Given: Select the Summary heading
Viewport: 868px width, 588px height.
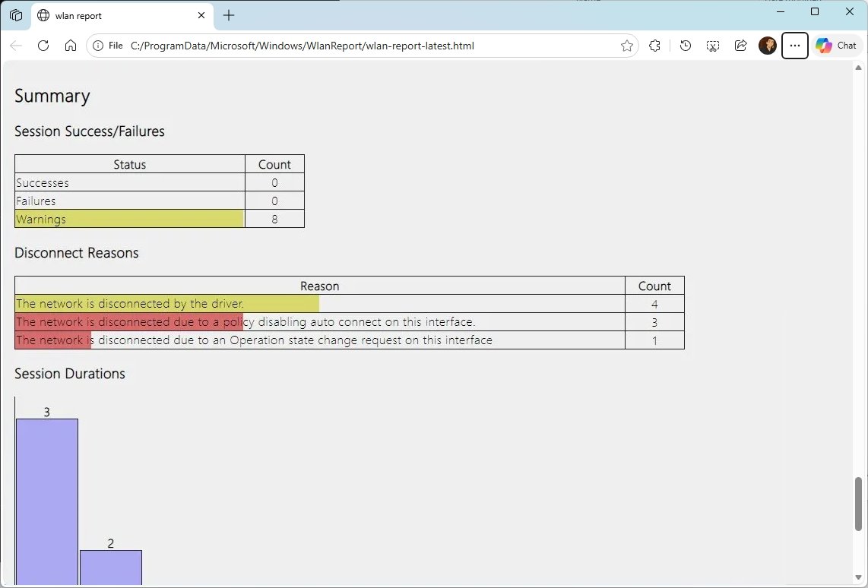Looking at the screenshot, I should 52,96.
